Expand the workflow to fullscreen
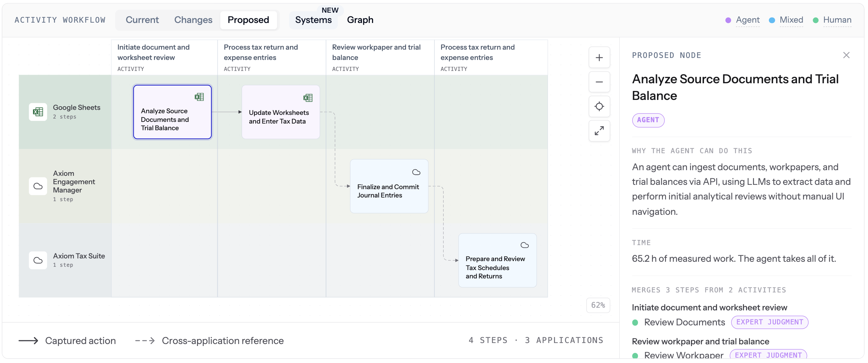This screenshot has width=868, height=363. click(599, 131)
